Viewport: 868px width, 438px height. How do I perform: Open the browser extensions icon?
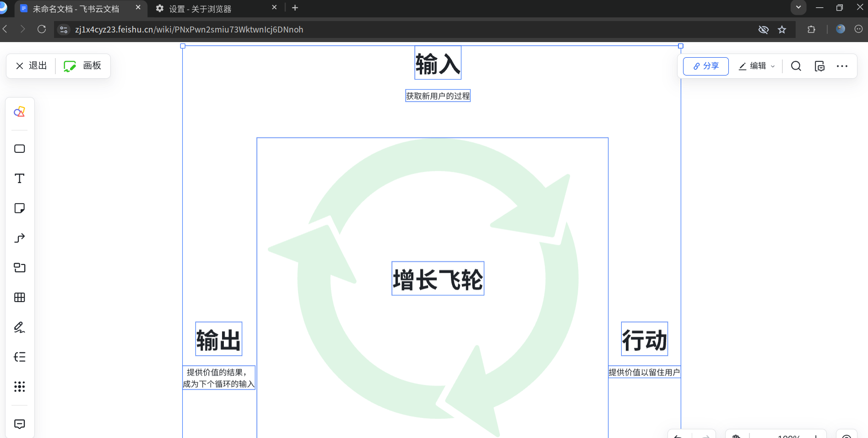[811, 29]
